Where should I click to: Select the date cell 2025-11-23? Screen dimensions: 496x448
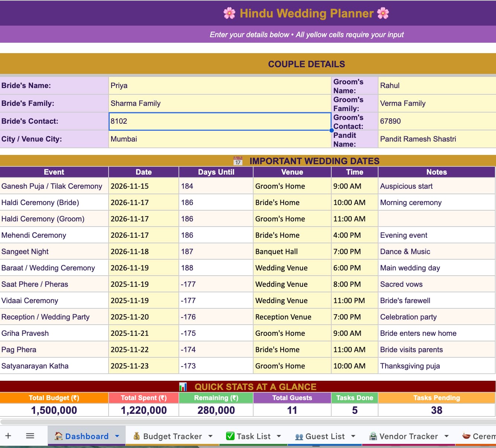click(x=144, y=366)
